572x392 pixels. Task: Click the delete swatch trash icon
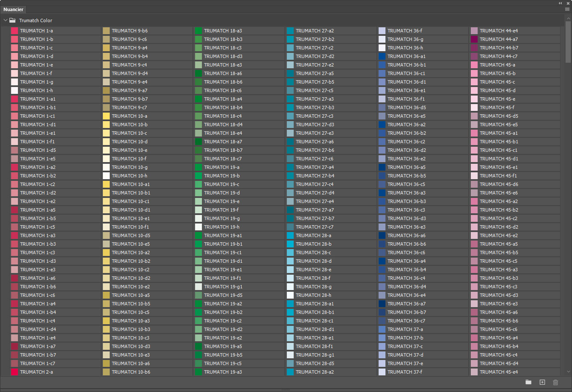point(555,382)
